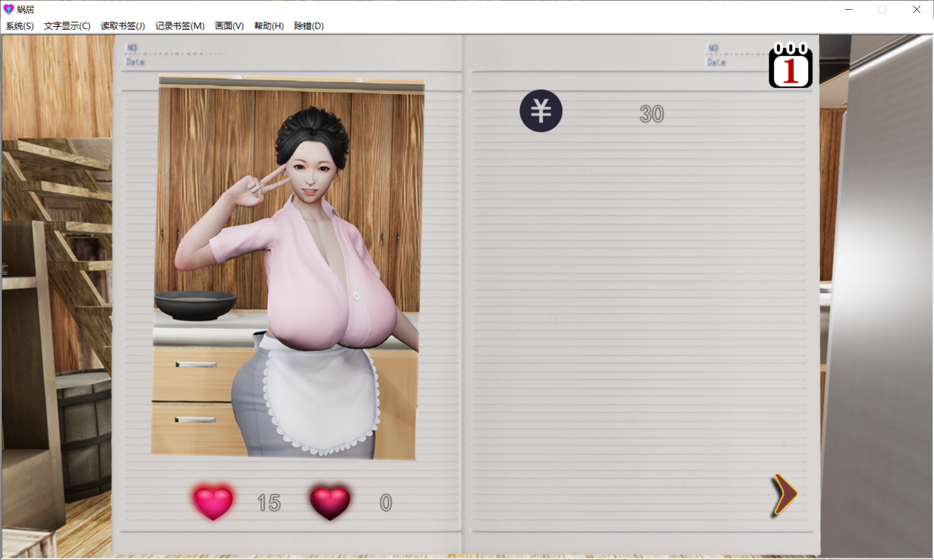Image resolution: width=934 pixels, height=560 pixels.
Task: Open the 系统(S) menu
Action: click(19, 26)
